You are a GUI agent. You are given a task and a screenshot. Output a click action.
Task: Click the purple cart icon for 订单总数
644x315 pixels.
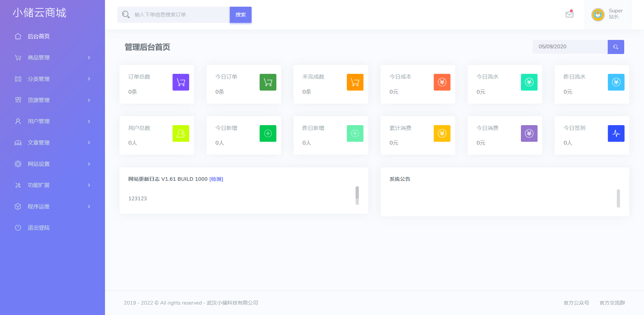(x=181, y=82)
